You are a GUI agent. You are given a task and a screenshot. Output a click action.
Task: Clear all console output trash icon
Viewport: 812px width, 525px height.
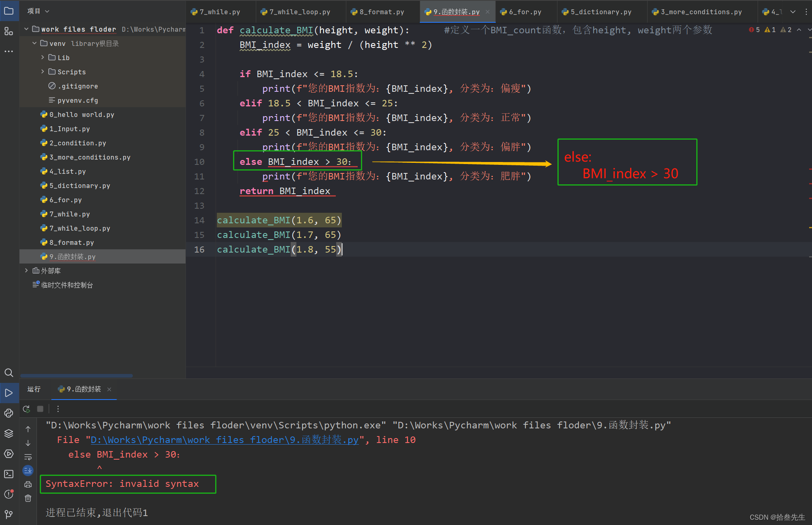click(28, 498)
